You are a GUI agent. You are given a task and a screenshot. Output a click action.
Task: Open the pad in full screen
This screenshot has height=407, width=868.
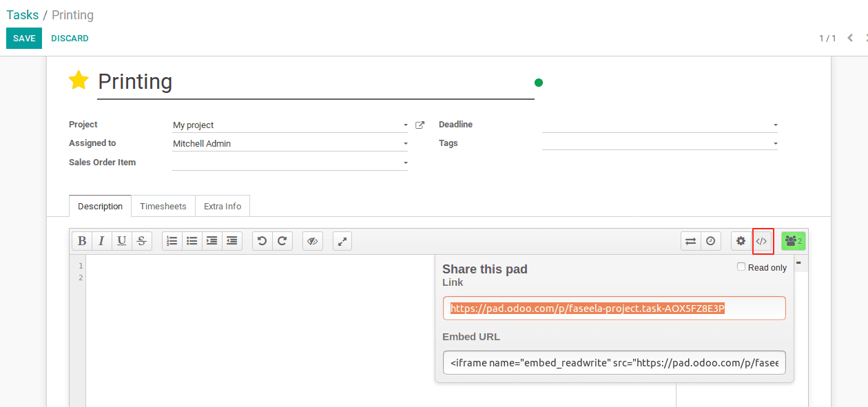(x=343, y=241)
